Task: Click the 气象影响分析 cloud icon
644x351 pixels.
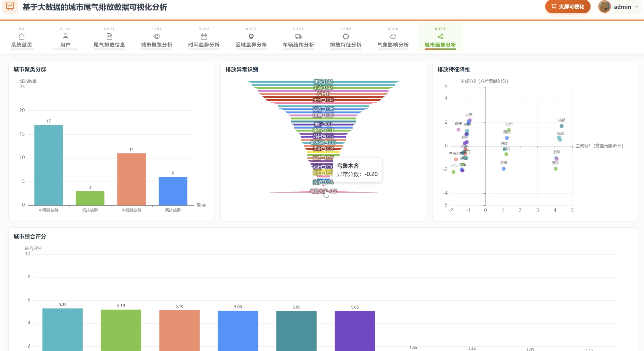Action: coord(393,36)
